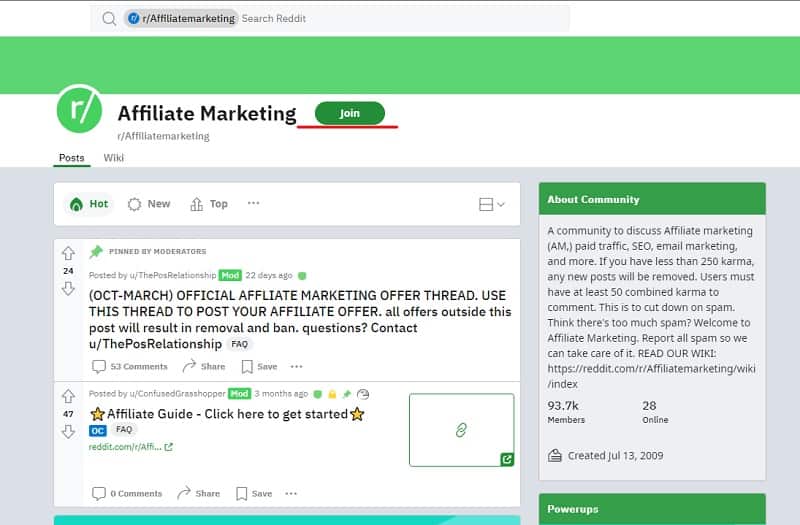Save the pinned offer thread
The height and width of the screenshot is (525, 800).
click(257, 366)
